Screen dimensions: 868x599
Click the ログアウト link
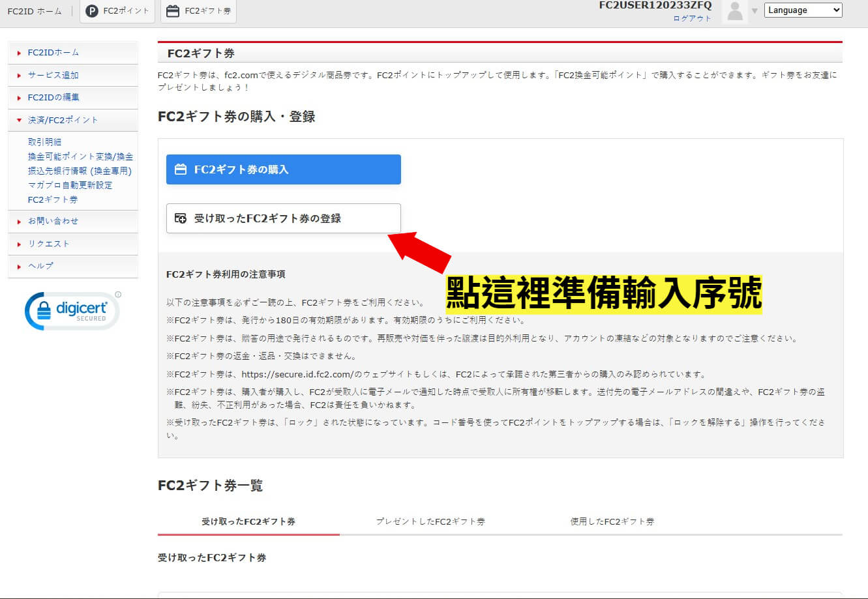click(692, 18)
